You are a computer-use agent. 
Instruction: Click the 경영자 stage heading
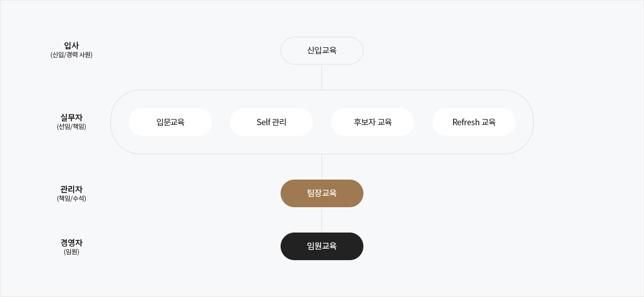(71, 243)
